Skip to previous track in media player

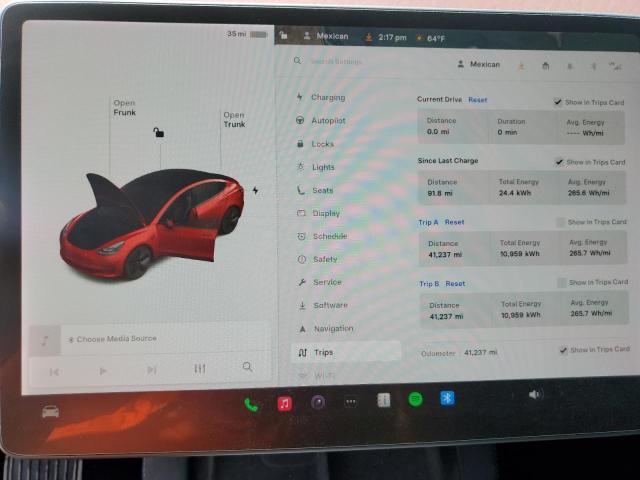[x=54, y=372]
